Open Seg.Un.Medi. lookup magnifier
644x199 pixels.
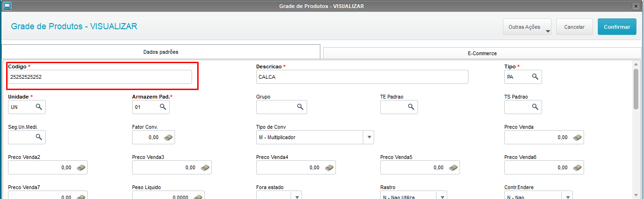click(x=39, y=137)
